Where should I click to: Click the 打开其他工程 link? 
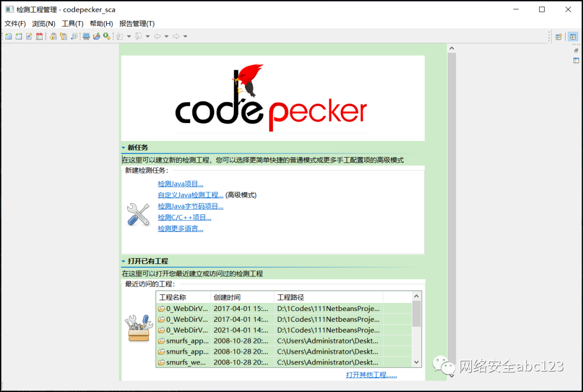pyautogui.click(x=371, y=374)
